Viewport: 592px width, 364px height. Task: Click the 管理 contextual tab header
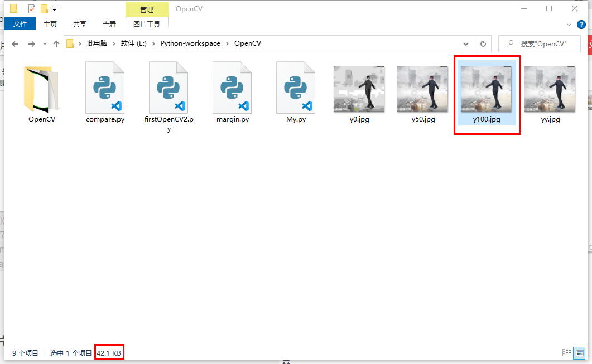coord(147,10)
